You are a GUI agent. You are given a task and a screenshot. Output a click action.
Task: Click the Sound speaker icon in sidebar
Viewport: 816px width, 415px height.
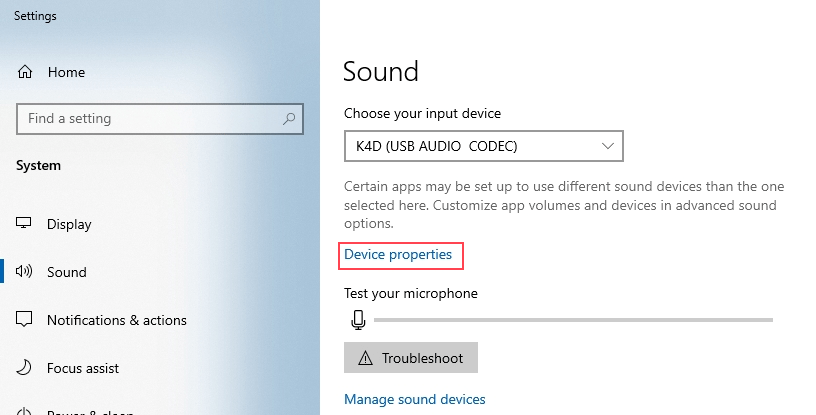25,272
